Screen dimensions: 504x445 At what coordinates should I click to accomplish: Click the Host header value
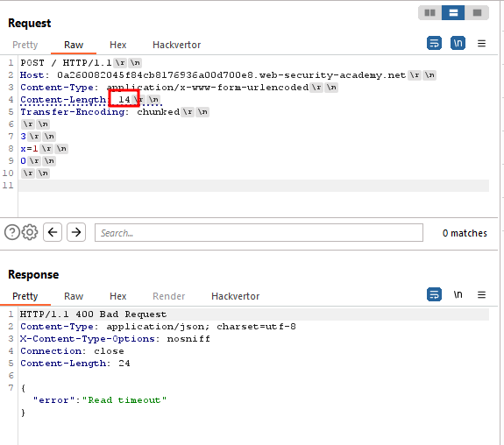[231, 74]
